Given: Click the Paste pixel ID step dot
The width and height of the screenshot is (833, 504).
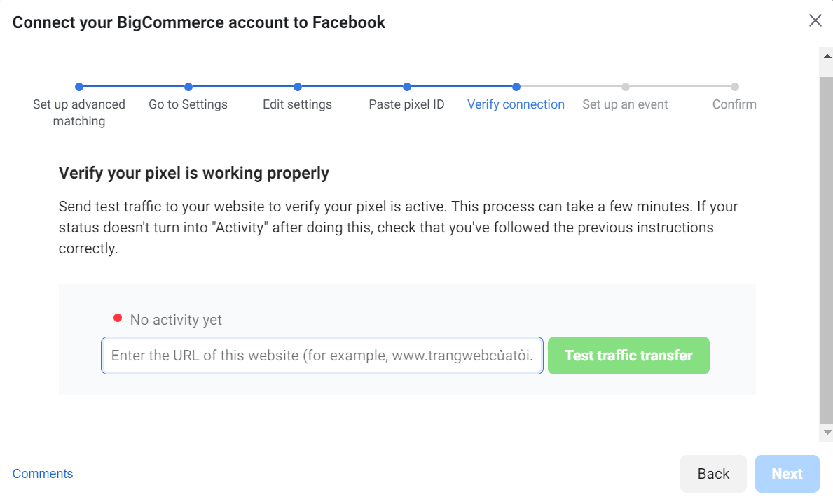Looking at the screenshot, I should pyautogui.click(x=407, y=87).
